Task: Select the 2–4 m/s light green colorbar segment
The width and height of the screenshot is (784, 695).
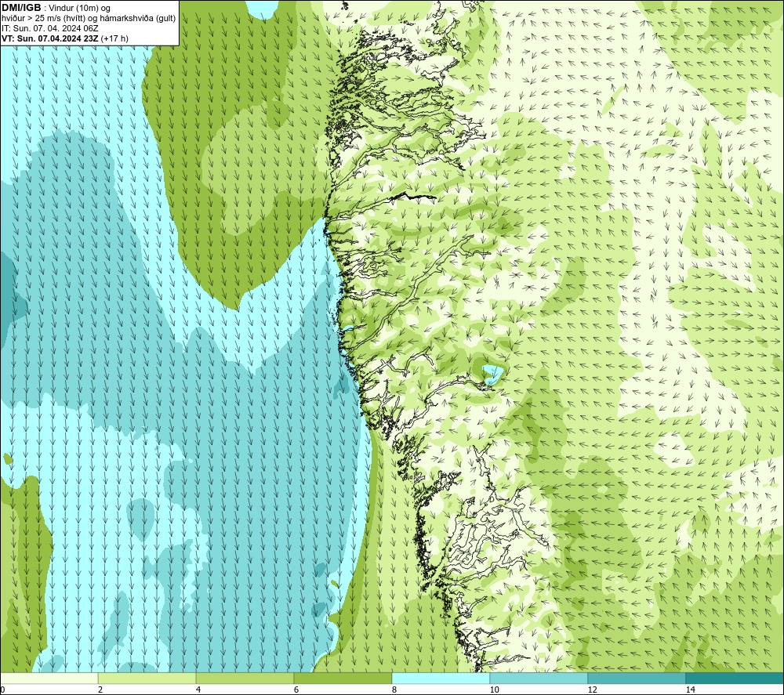Action: (x=147, y=678)
